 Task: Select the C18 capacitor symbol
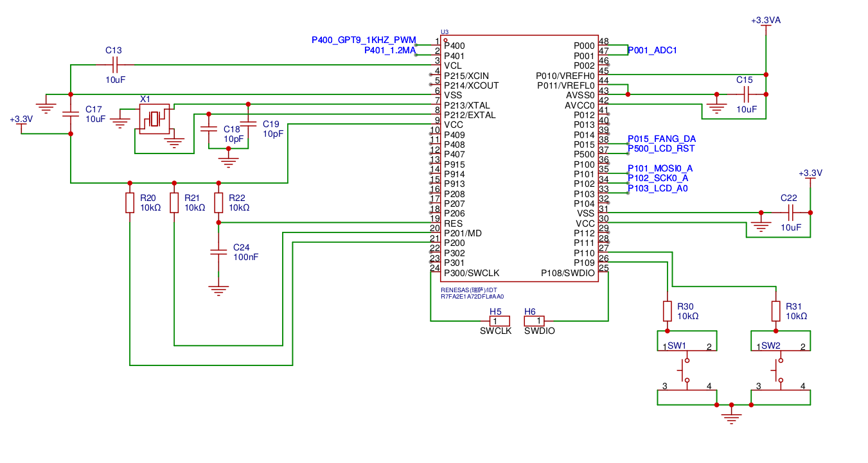[208, 129]
